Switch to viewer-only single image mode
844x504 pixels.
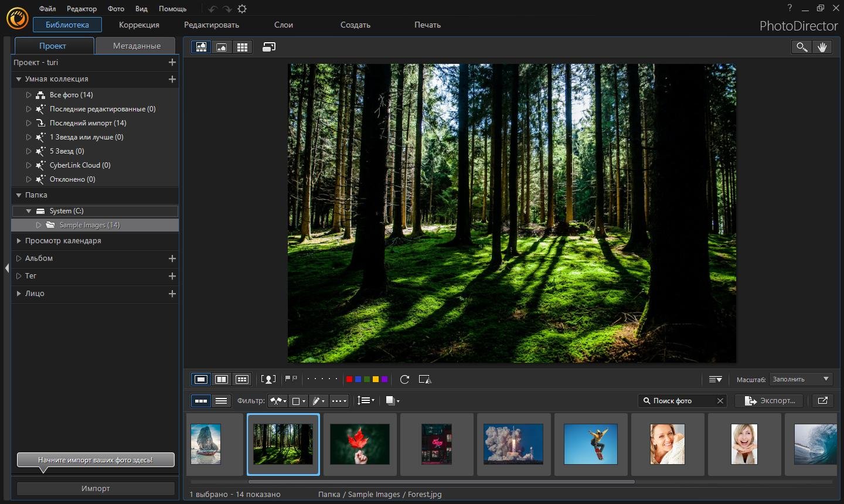[222, 47]
